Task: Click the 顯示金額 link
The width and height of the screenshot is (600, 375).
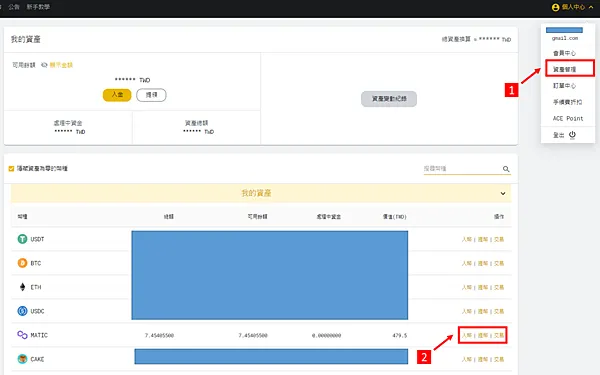Action: [x=61, y=65]
